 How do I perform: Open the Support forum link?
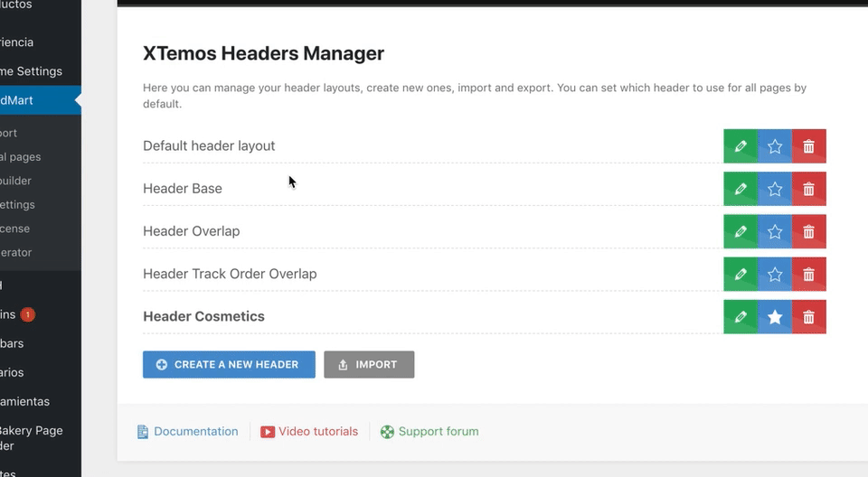point(439,432)
